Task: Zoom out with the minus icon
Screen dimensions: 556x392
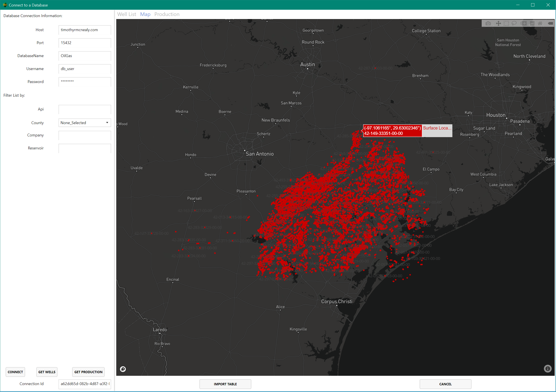Action: point(532,24)
